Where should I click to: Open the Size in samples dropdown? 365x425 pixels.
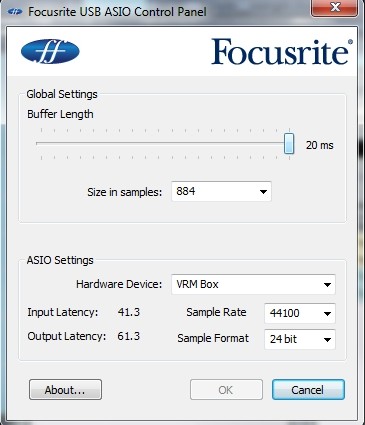point(221,192)
